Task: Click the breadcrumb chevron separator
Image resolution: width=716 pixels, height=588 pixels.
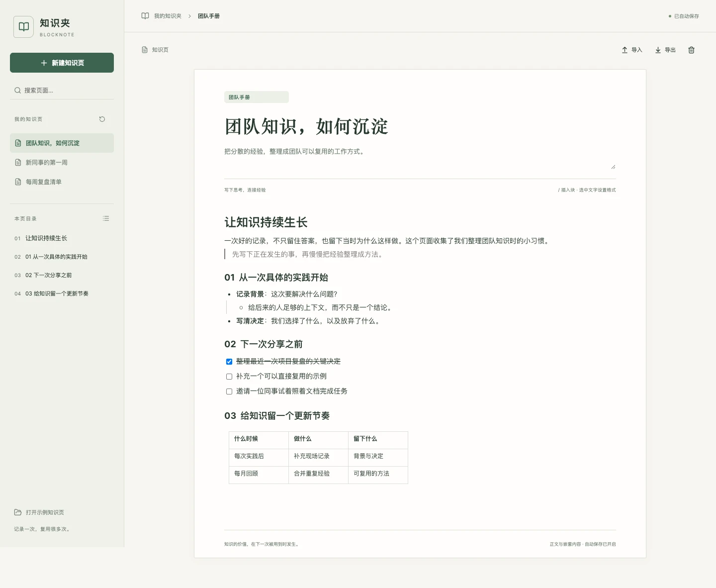Action: tap(189, 16)
